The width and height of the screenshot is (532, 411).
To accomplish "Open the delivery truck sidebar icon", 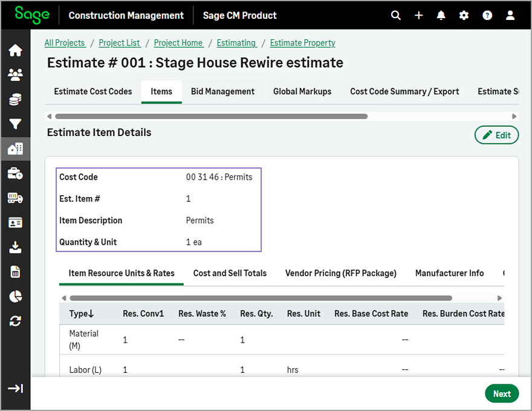I will tap(15, 198).
